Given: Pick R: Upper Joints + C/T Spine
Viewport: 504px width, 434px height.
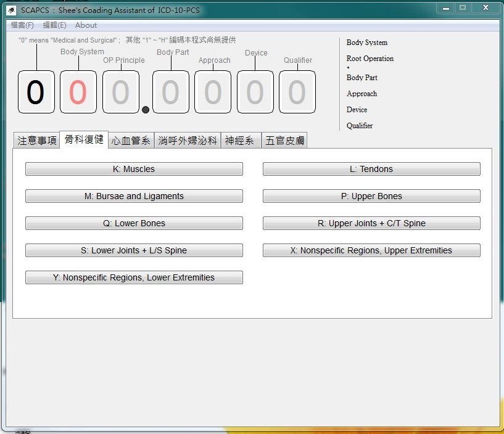Looking at the screenshot, I should coord(371,223).
